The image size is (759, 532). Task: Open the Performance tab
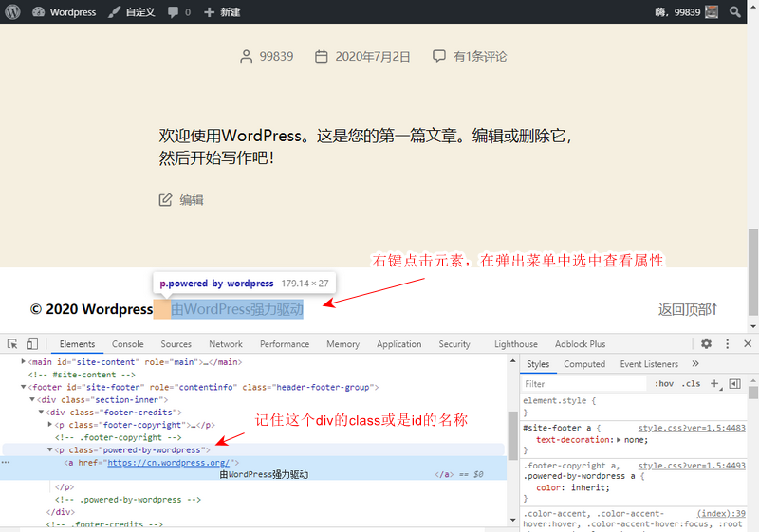coord(285,344)
